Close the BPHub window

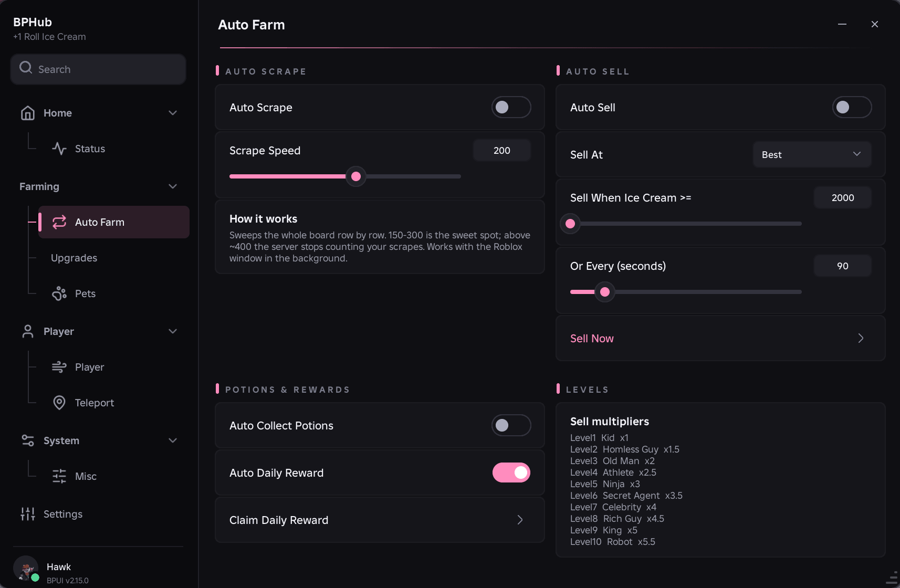click(875, 24)
